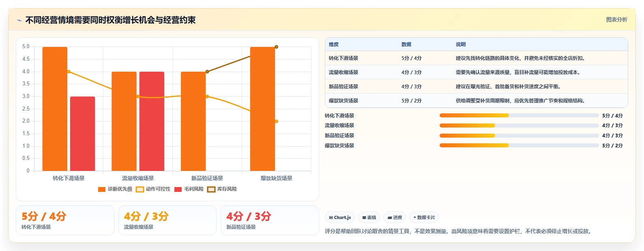Open the 5分 / 4分 转化下滑场景 data card
Image resolution: width=644 pixels, height=251 pixels.
(65, 220)
